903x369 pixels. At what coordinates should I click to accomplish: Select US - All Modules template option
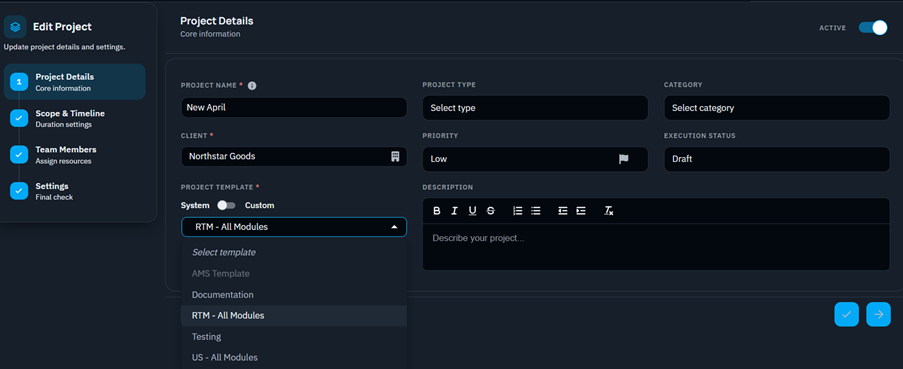coord(294,357)
